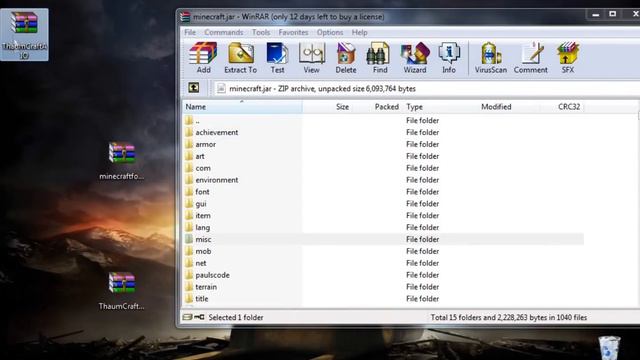Open the Find binoculars tool

(380, 58)
